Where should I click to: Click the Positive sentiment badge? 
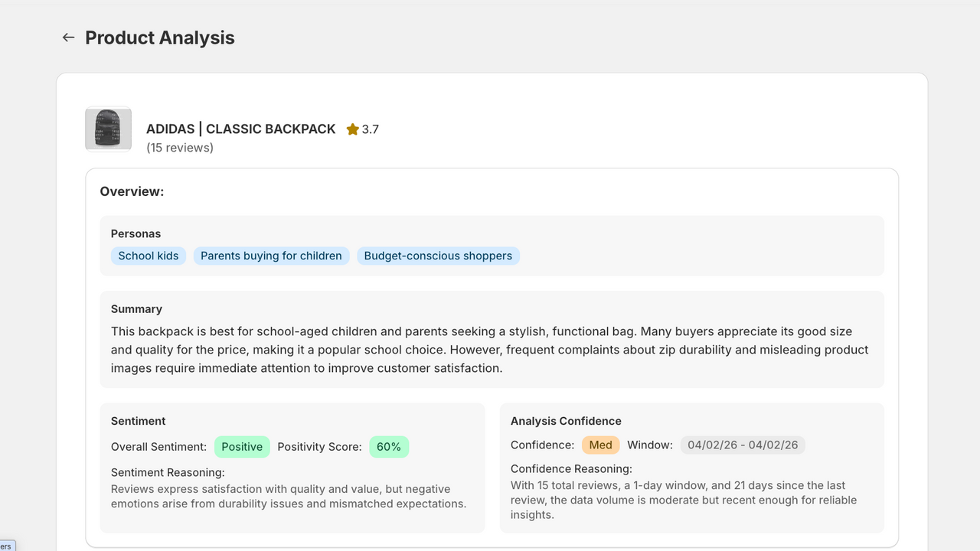(x=242, y=447)
